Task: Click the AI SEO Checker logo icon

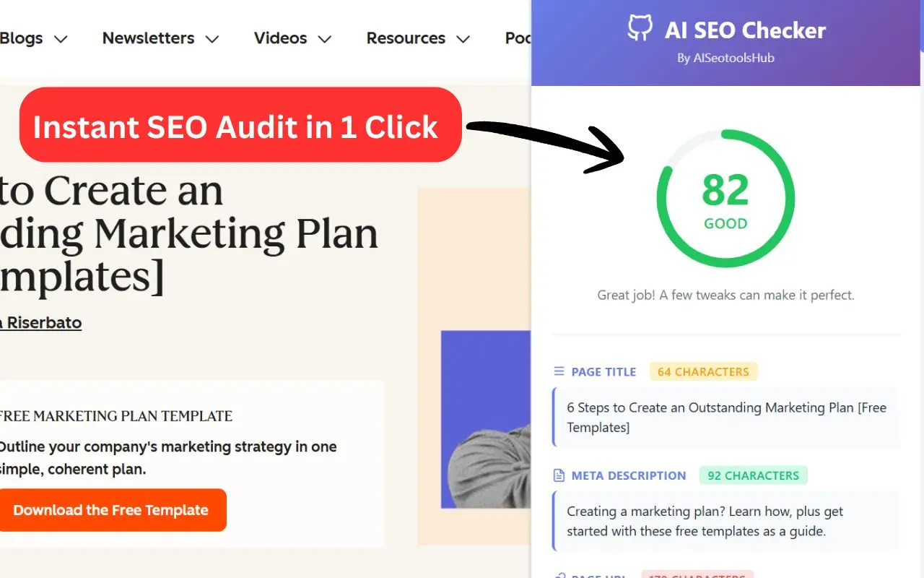Action: tap(640, 29)
